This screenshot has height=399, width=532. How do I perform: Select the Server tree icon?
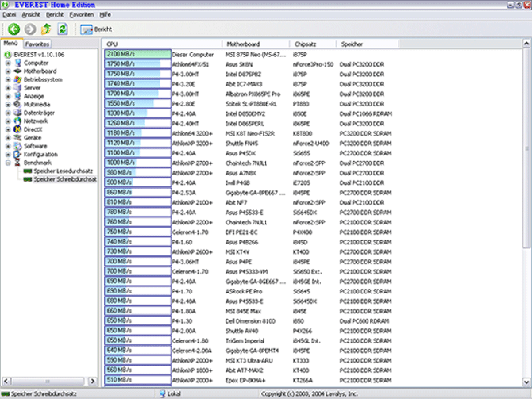coord(17,88)
